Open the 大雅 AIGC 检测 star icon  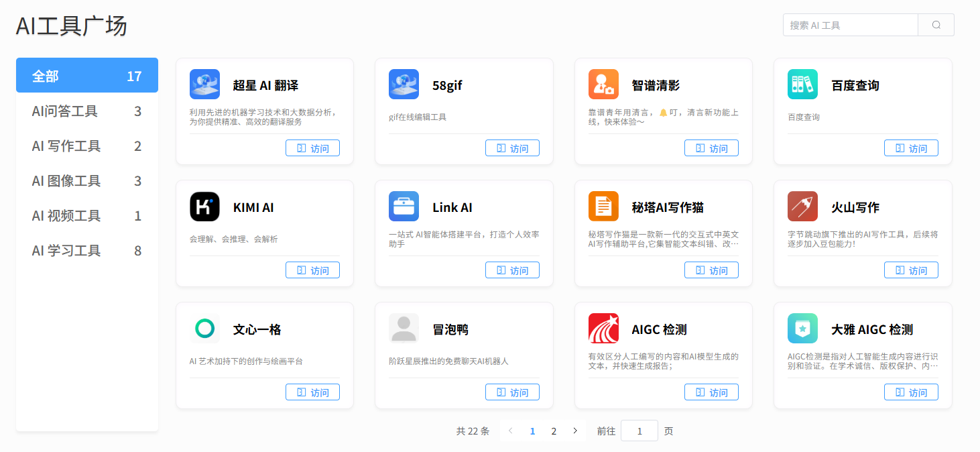[x=802, y=328]
